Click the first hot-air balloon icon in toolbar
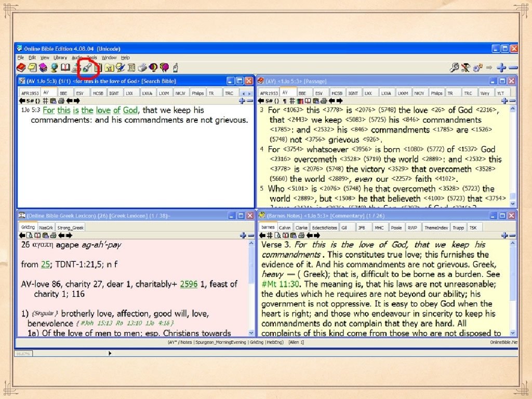Viewport: 532px width, 399px height. pyautogui.click(x=153, y=68)
